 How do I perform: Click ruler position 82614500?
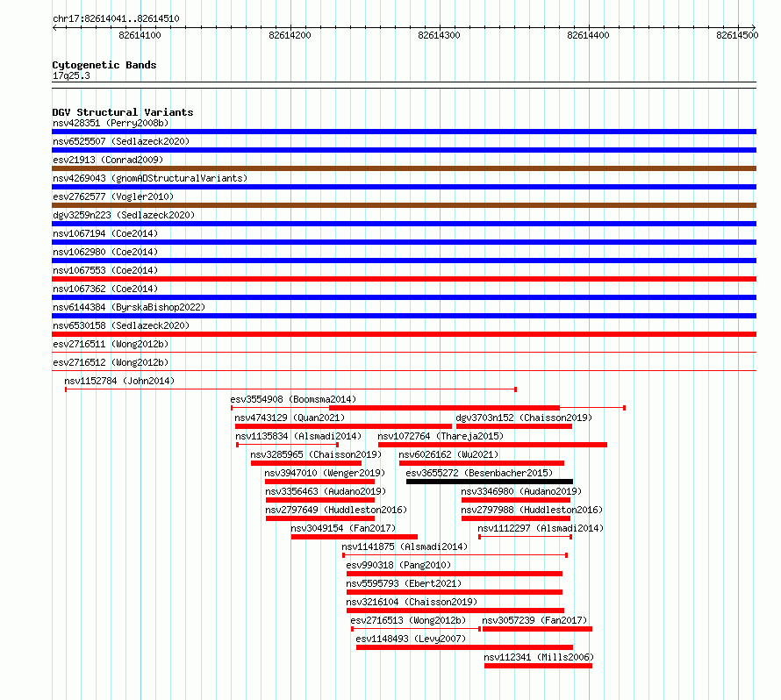tap(737, 35)
